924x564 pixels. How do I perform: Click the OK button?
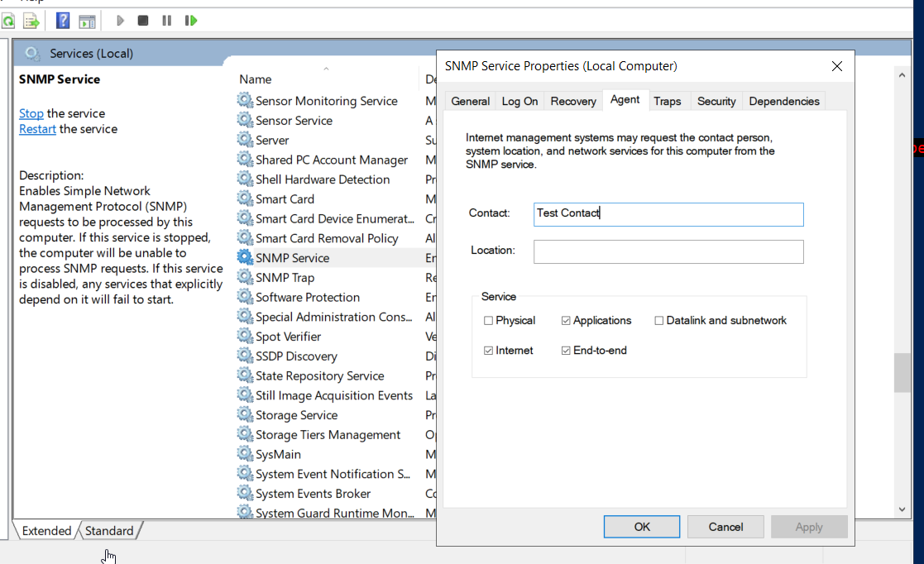point(642,527)
